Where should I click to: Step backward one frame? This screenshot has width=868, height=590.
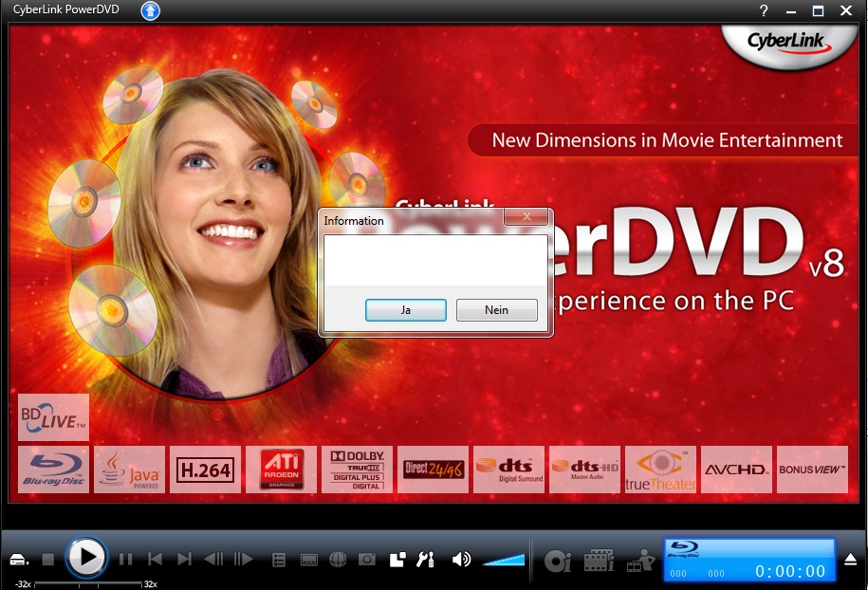coord(213,560)
